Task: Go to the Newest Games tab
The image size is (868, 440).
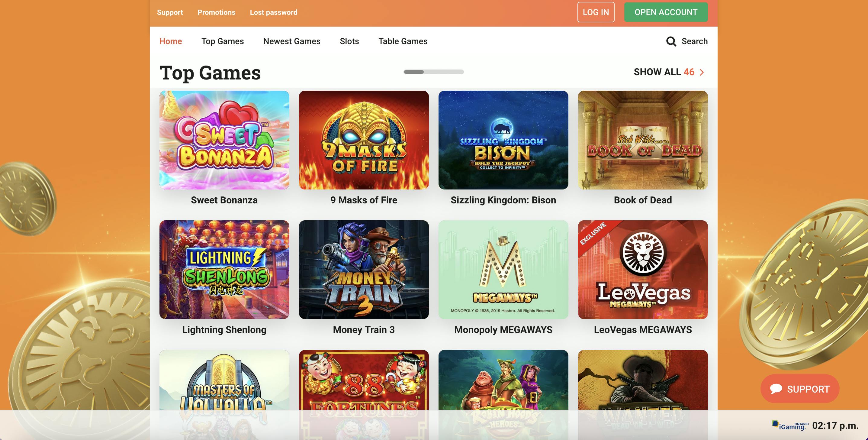Action: pos(292,41)
